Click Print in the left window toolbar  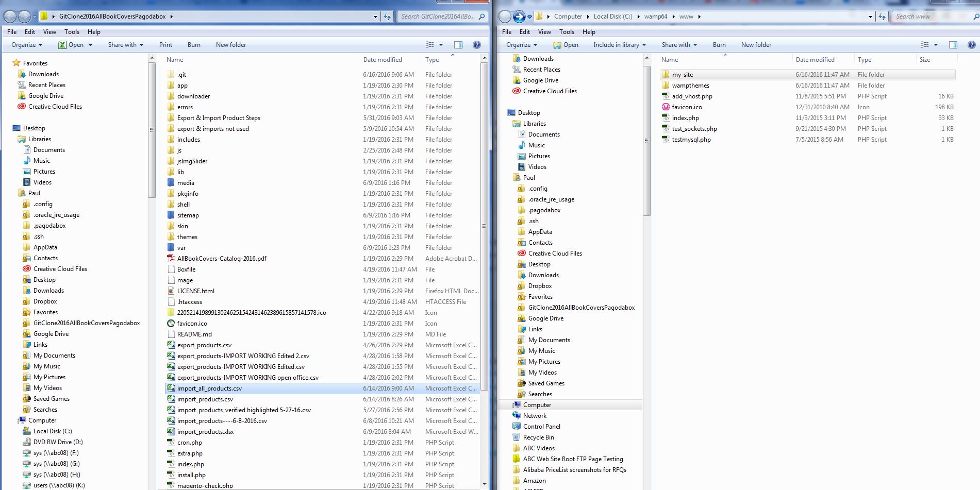[x=165, y=45]
